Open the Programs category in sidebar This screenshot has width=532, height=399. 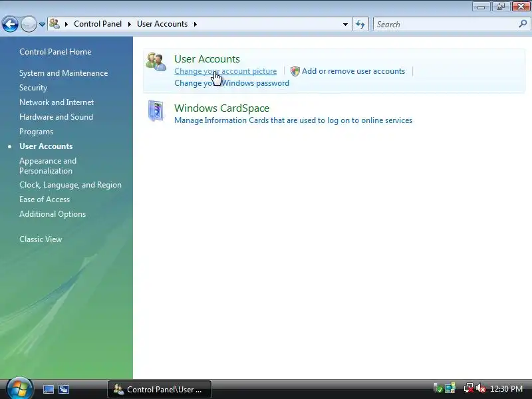[x=37, y=132]
